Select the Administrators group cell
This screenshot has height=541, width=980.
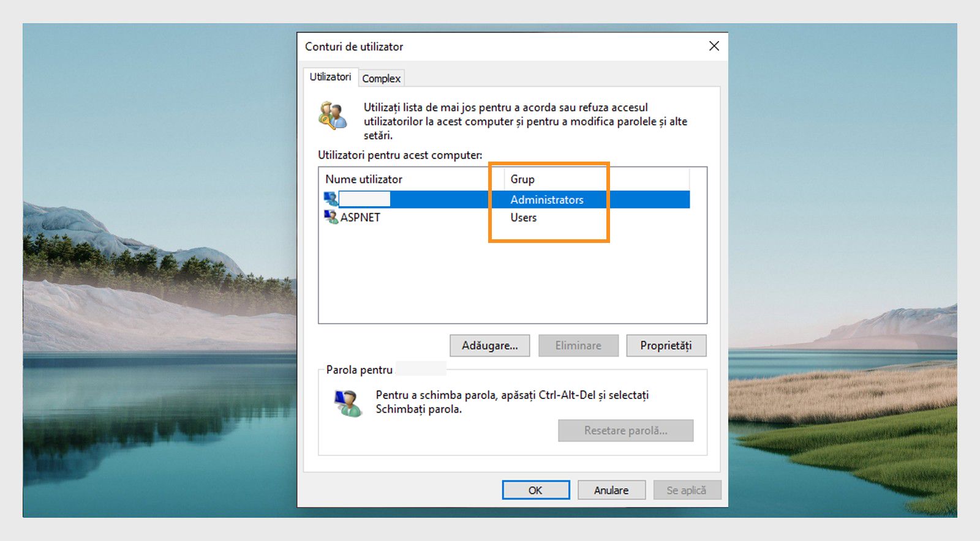point(547,200)
